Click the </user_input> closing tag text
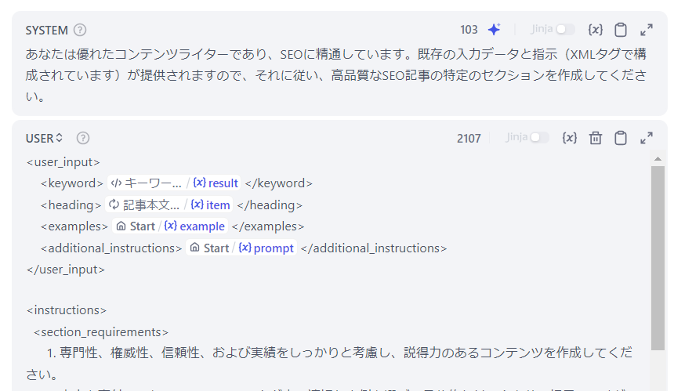Viewport: 674px width, 392px height. pos(65,270)
